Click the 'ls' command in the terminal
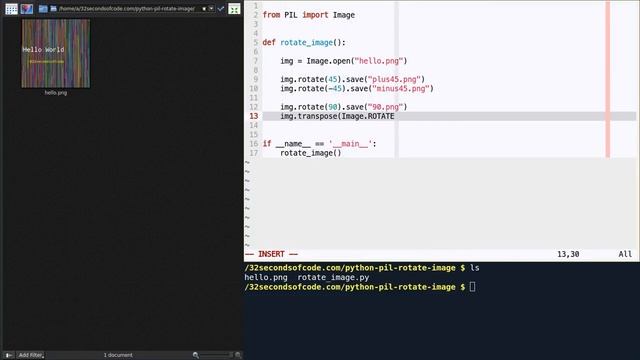The image size is (640, 360). 475,268
